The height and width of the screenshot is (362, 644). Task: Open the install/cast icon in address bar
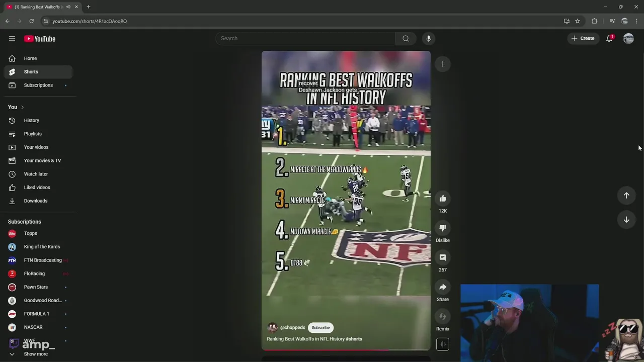[567, 21]
